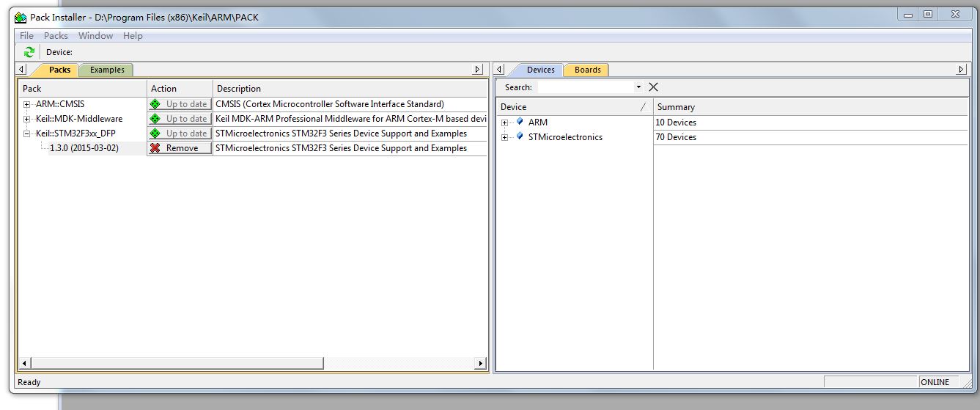Switch to the Boards tab
The image size is (980, 410).
click(587, 70)
